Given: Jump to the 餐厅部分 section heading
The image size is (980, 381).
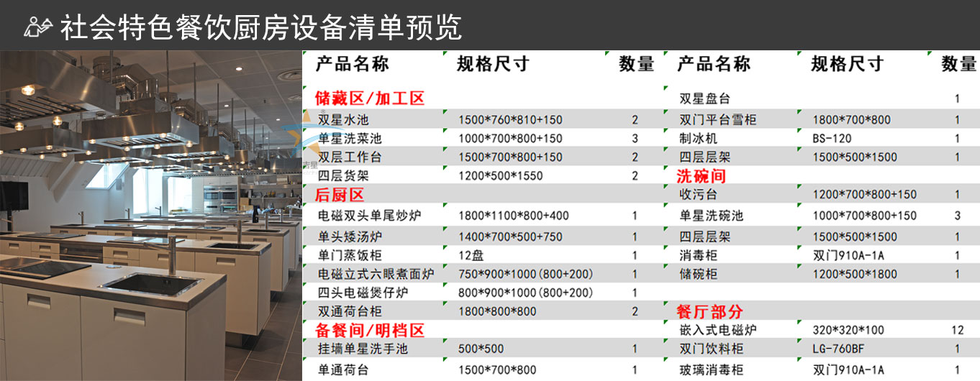Looking at the screenshot, I should (709, 311).
